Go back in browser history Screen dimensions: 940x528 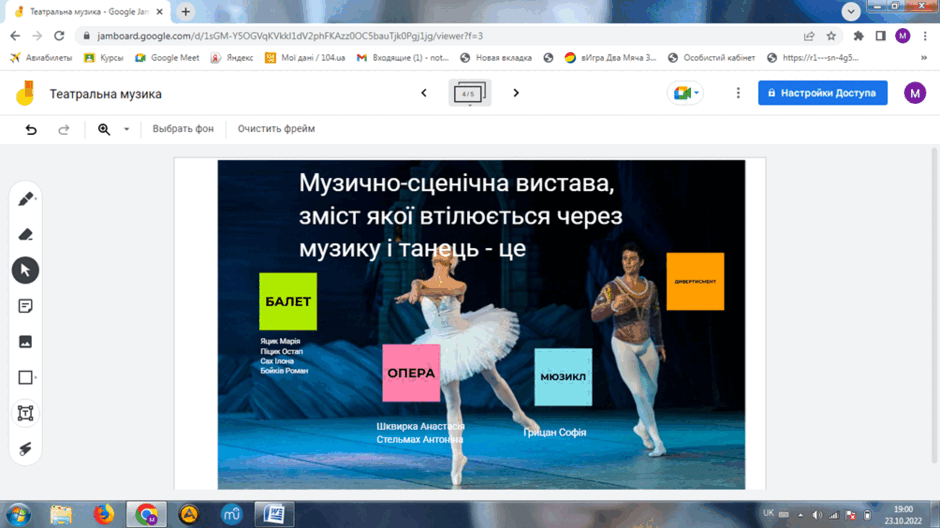coord(15,36)
